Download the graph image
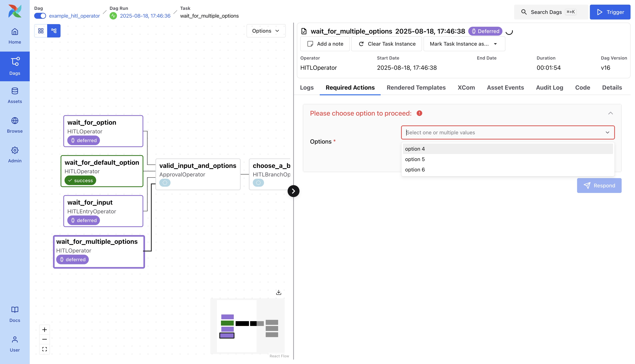The width and height of the screenshot is (635, 364). [279, 292]
